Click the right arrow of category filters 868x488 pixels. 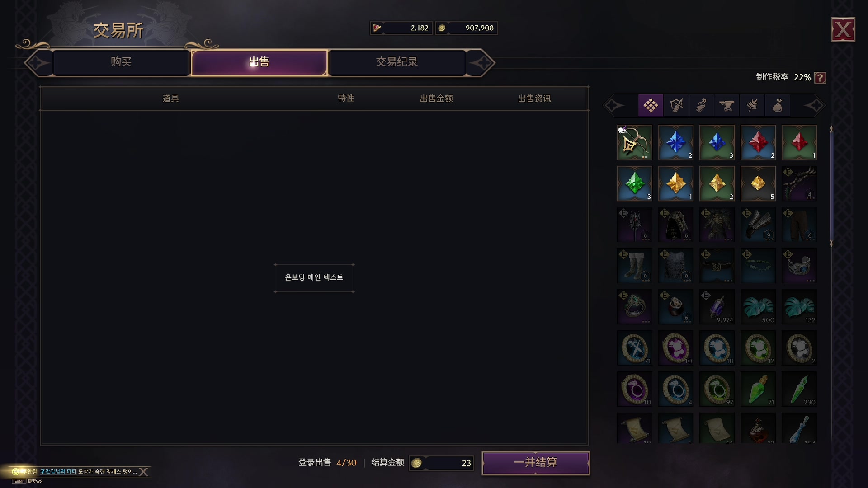click(x=814, y=106)
